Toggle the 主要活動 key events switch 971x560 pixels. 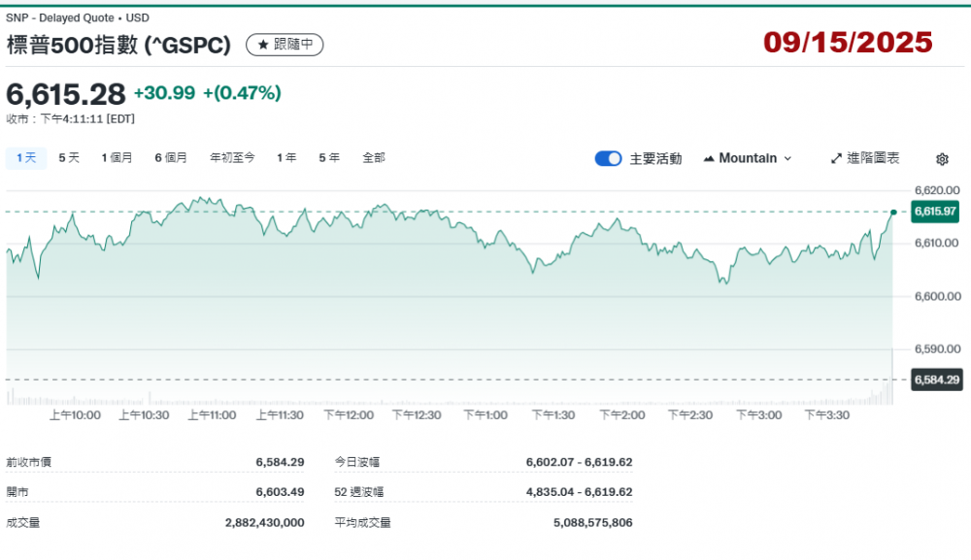click(608, 158)
